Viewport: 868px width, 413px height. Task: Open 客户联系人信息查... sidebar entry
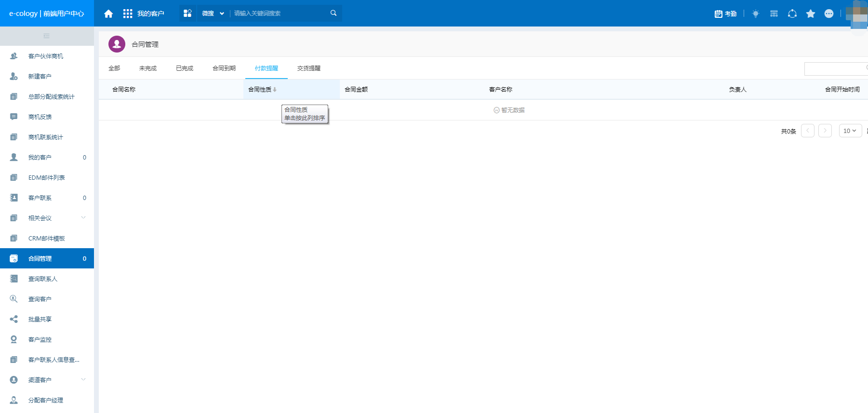[47, 360]
